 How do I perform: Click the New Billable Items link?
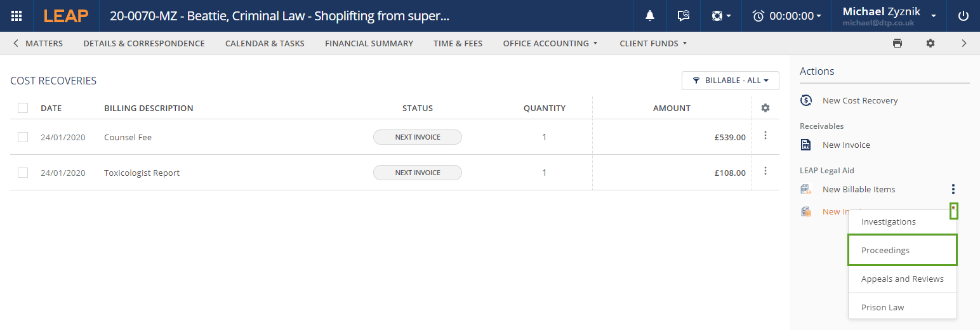pyautogui.click(x=858, y=189)
